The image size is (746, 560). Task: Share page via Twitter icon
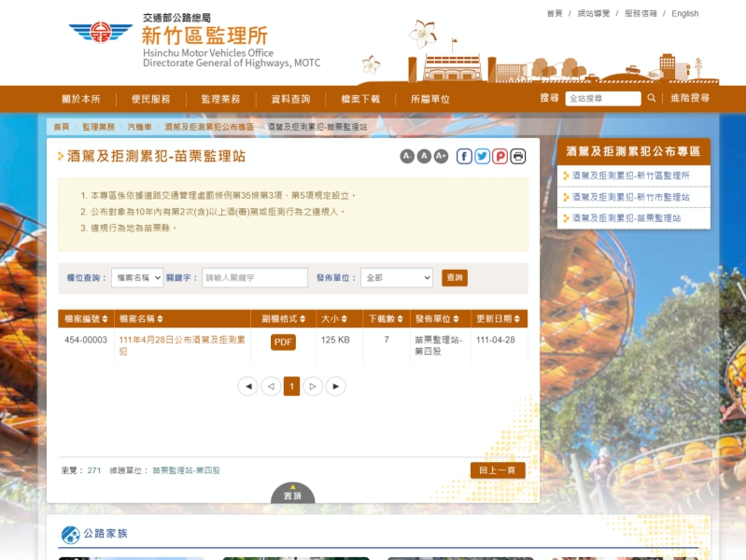(482, 156)
